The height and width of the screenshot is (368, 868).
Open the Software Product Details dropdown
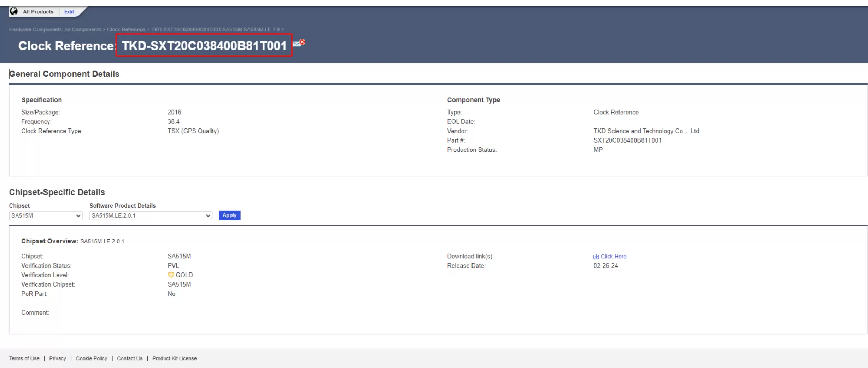[x=151, y=215]
